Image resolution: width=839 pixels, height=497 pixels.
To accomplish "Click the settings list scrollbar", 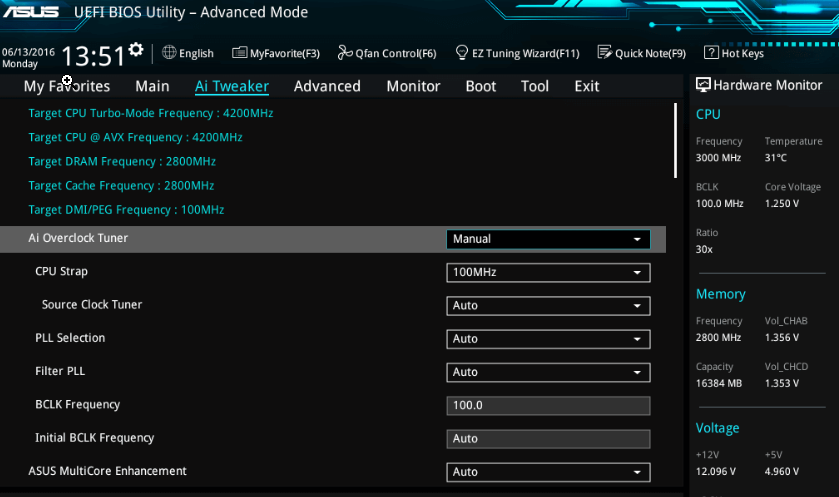I will [675, 141].
